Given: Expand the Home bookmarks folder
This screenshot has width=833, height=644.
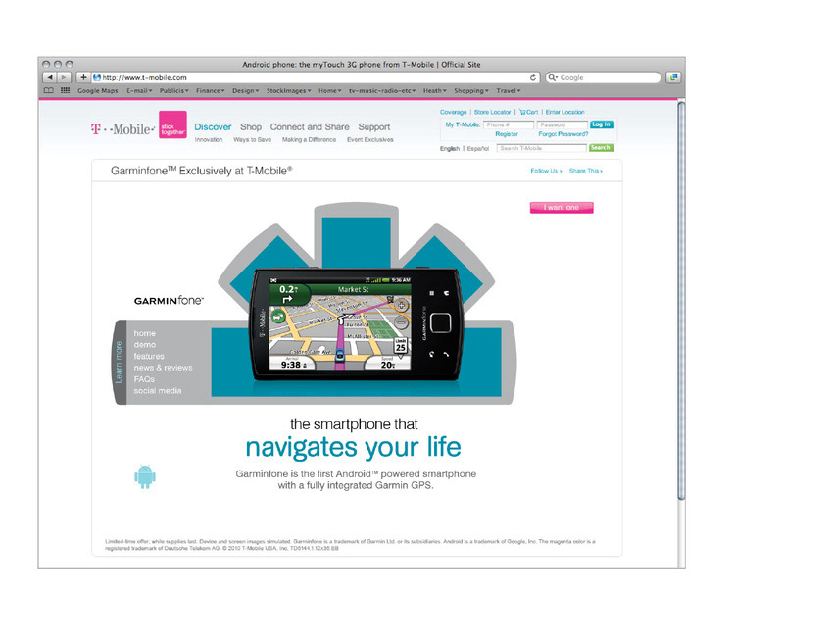Looking at the screenshot, I should 330,91.
